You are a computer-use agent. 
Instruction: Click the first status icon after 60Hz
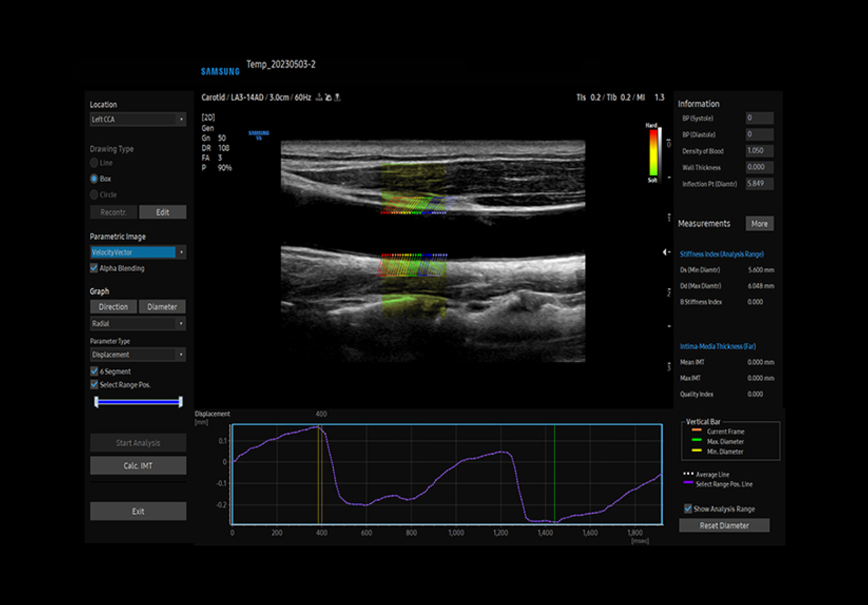coord(319,97)
